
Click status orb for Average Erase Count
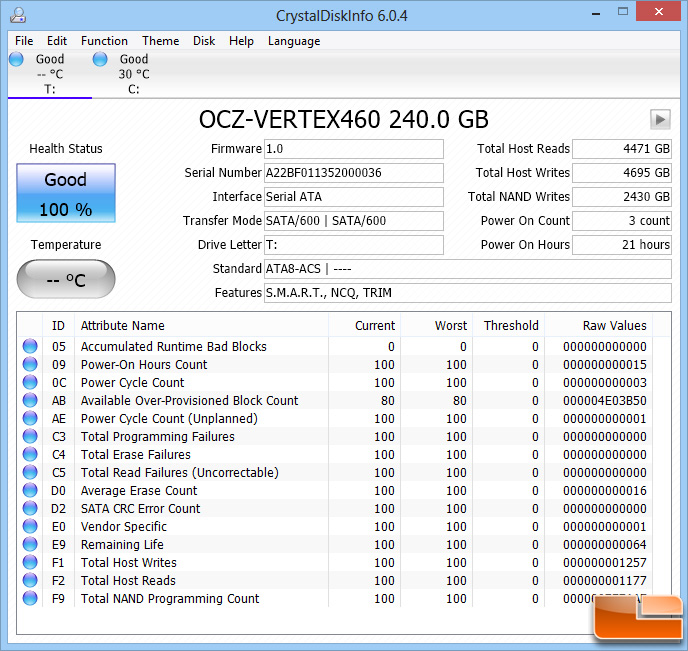coord(30,490)
